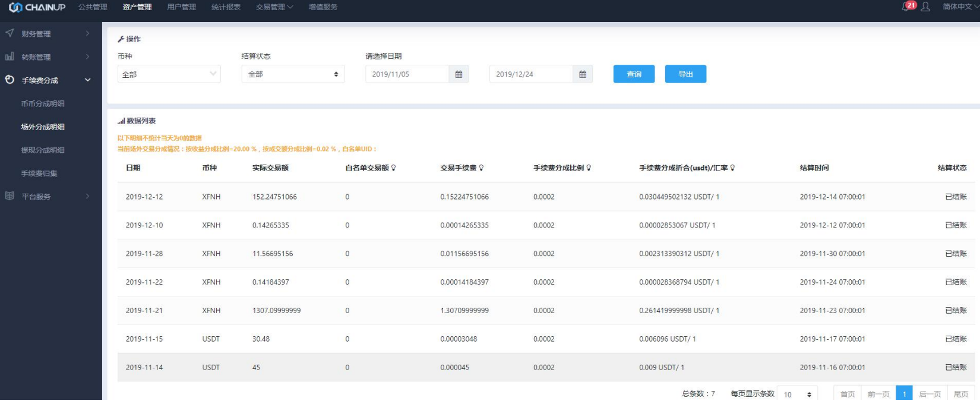
Task: Click the 数据列表 bar chart icon
Action: point(121,121)
